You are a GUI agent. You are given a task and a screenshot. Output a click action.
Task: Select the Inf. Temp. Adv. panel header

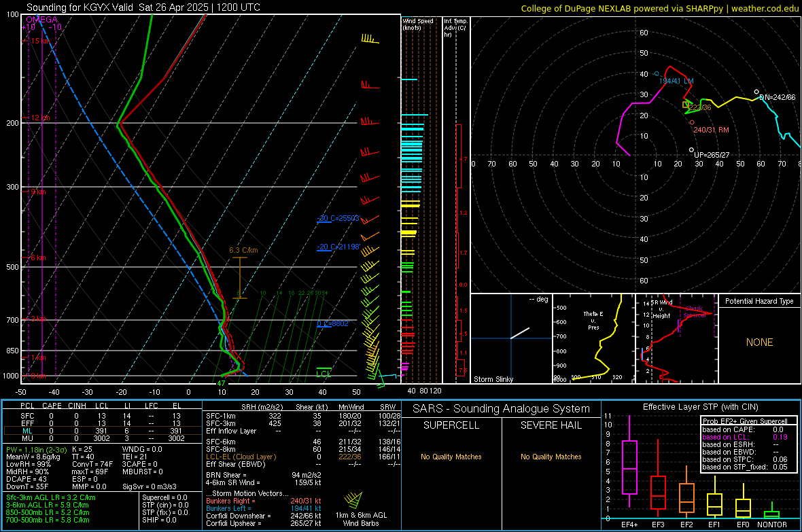coord(455,28)
